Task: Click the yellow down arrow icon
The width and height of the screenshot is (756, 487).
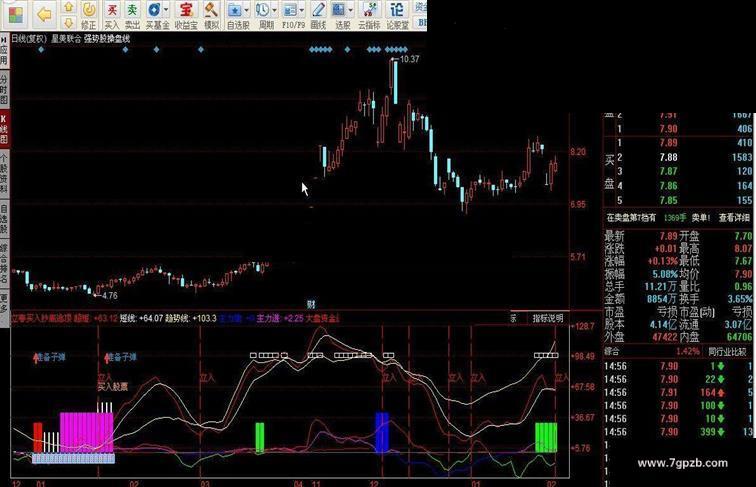Action: click(x=68, y=22)
